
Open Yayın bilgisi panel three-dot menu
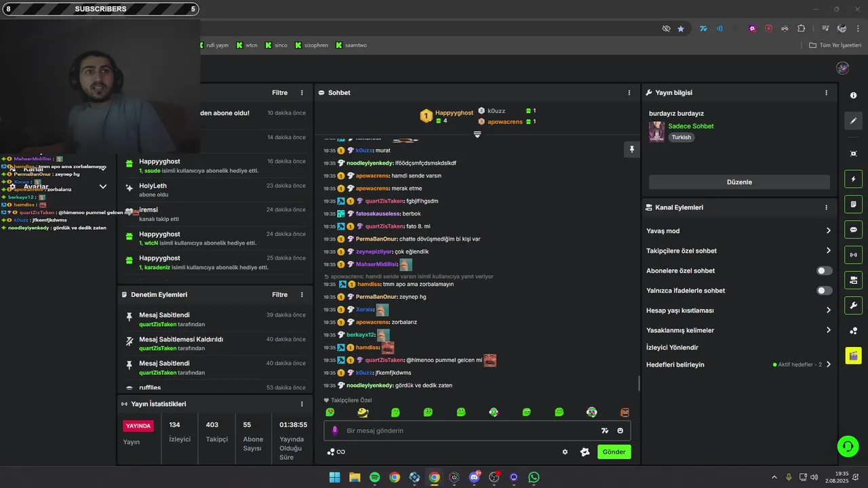point(826,93)
